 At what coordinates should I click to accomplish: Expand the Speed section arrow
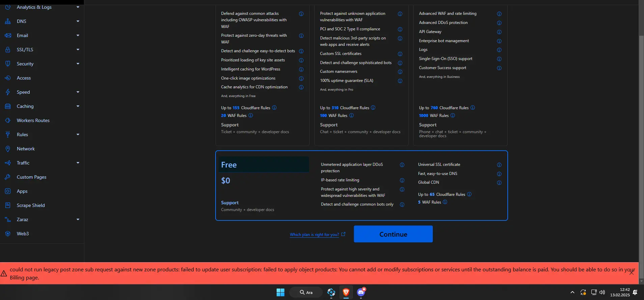click(78, 92)
